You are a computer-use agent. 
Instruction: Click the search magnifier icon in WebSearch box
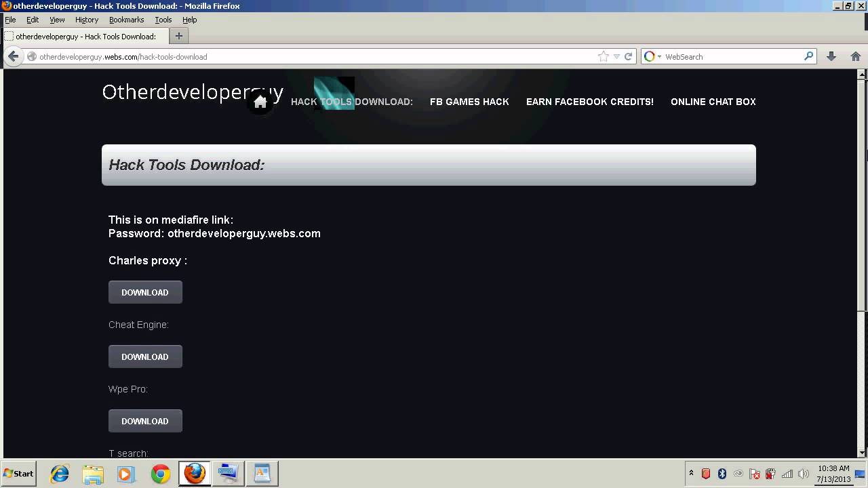(808, 56)
